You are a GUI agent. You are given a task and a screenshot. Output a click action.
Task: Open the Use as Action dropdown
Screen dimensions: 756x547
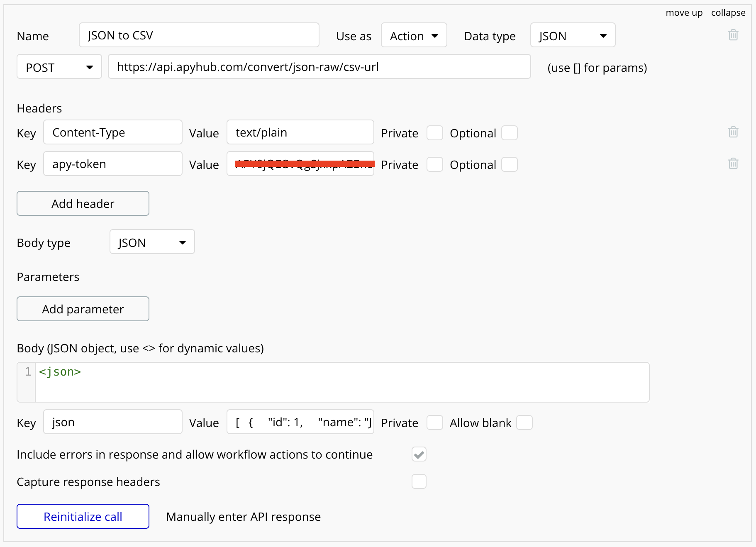[x=414, y=35]
